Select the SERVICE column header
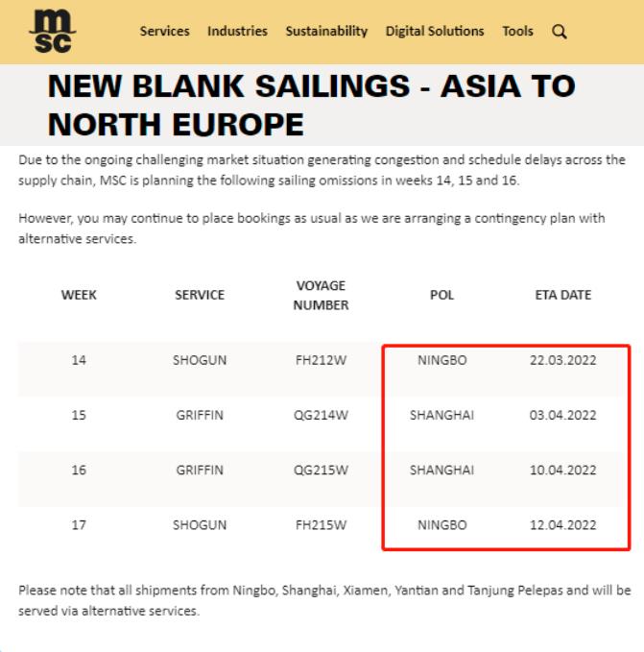This screenshot has height=652, width=644. tap(200, 296)
